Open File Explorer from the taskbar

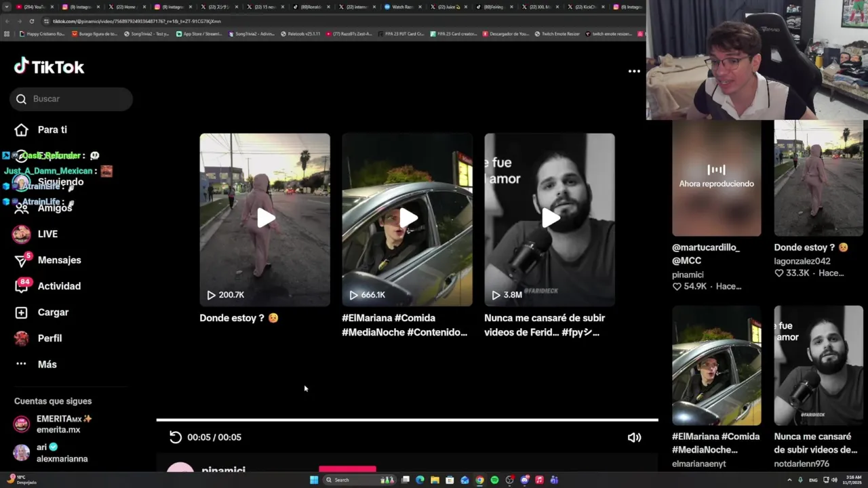point(435,480)
